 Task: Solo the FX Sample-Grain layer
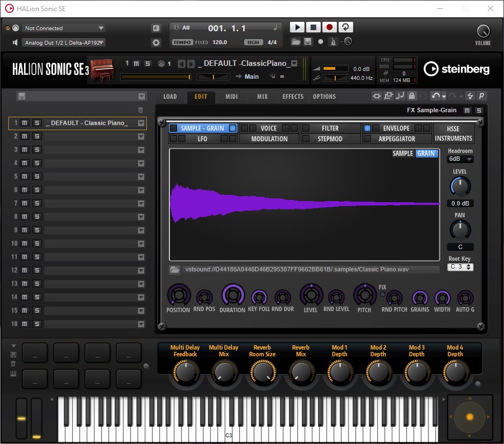pyautogui.click(x=479, y=111)
